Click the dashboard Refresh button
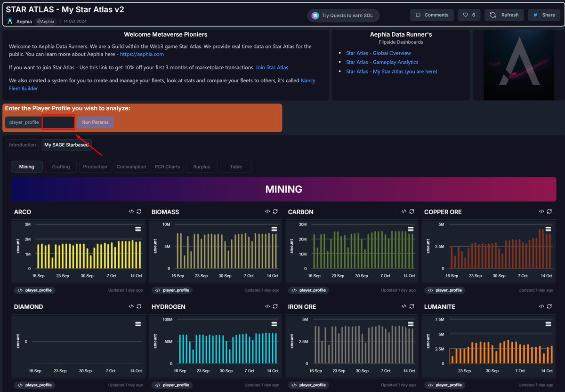The image size is (565, 392). coord(504,15)
